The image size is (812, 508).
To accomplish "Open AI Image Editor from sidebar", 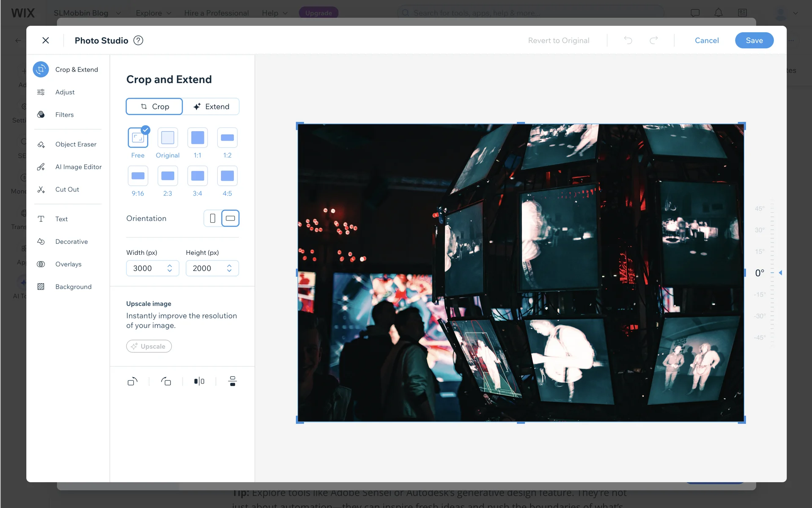I will (x=78, y=167).
